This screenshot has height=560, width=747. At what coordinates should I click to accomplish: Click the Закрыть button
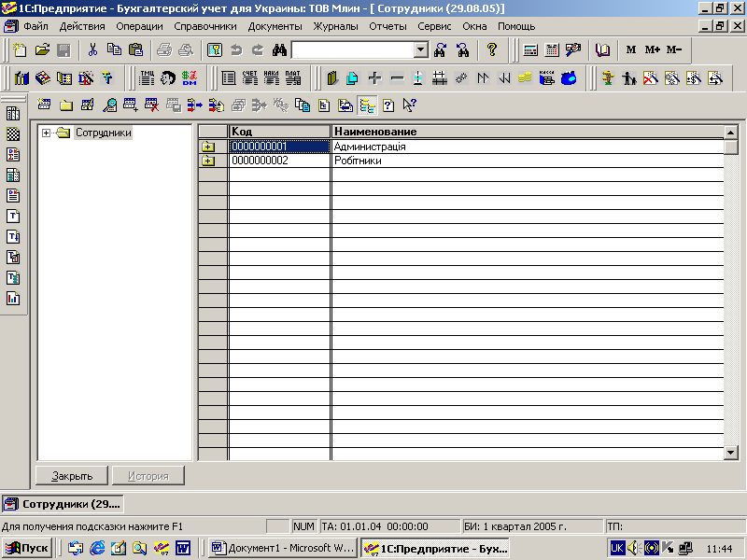(x=72, y=476)
